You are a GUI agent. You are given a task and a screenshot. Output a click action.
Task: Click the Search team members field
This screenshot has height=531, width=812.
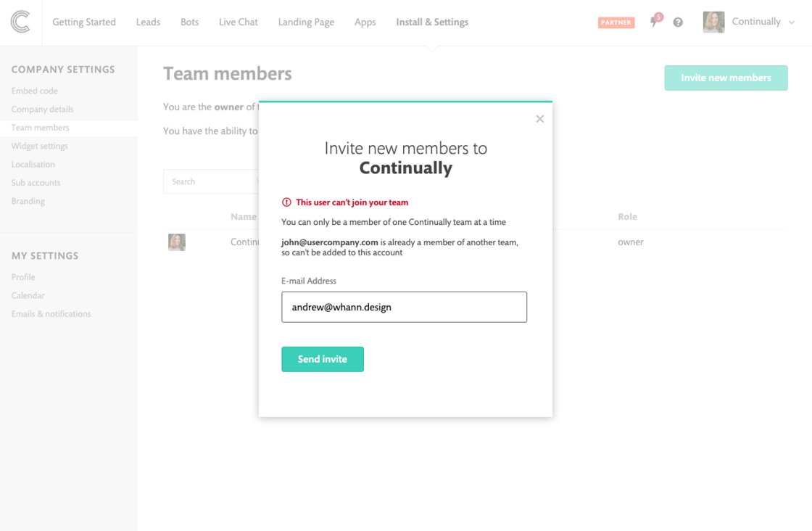point(210,181)
